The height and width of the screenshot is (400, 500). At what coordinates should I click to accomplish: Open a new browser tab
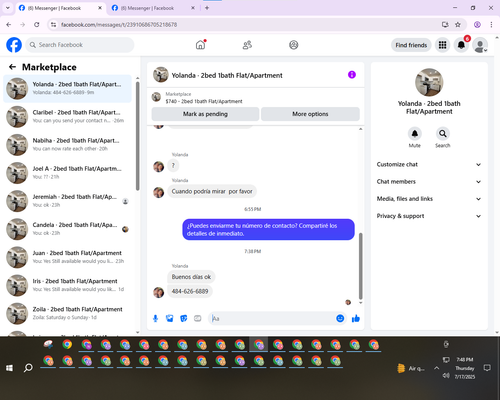click(x=207, y=8)
